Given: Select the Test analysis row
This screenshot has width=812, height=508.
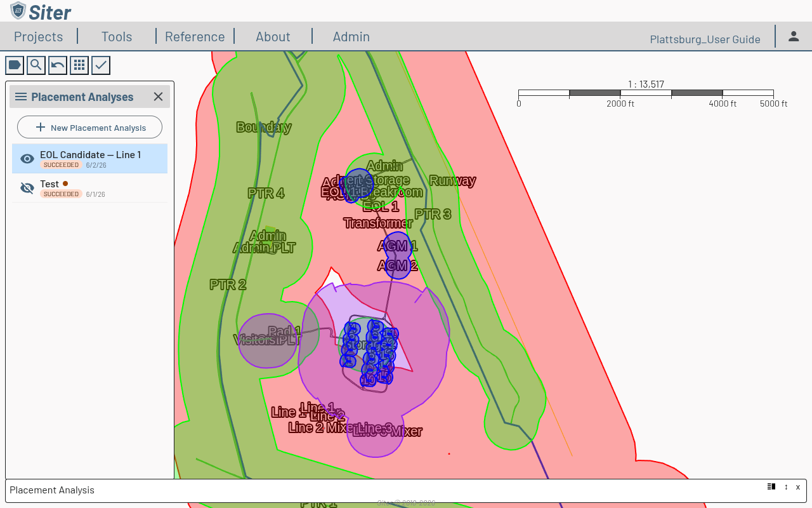Looking at the screenshot, I should [89, 188].
